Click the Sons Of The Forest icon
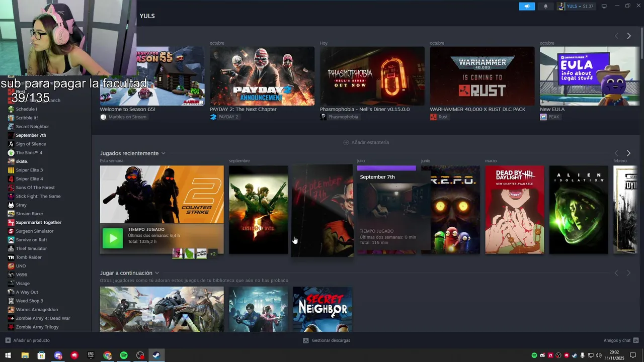This screenshot has height=362, width=644. point(11,188)
